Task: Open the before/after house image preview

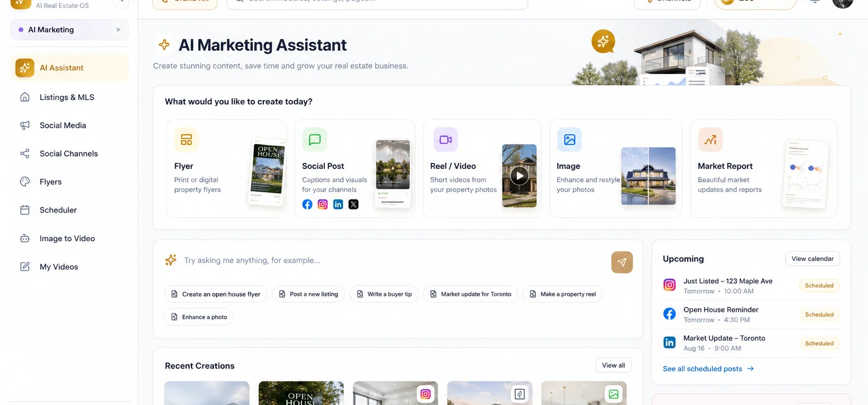Action: 648,176
